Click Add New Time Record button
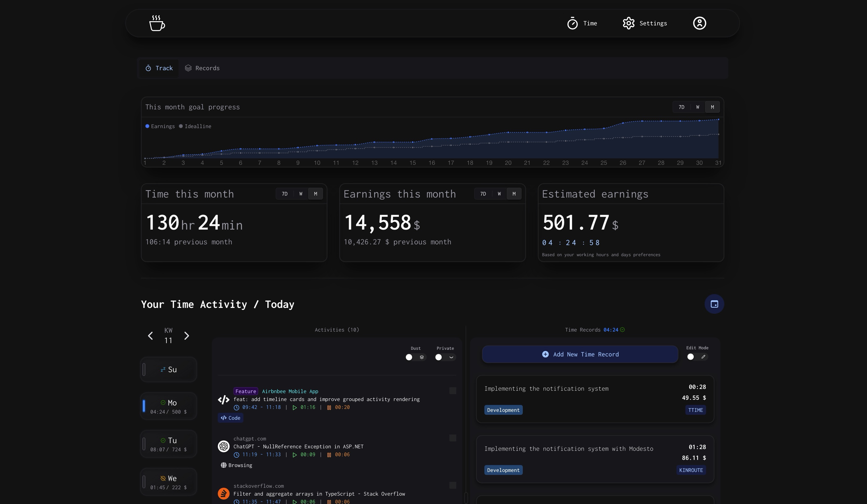 tap(580, 354)
